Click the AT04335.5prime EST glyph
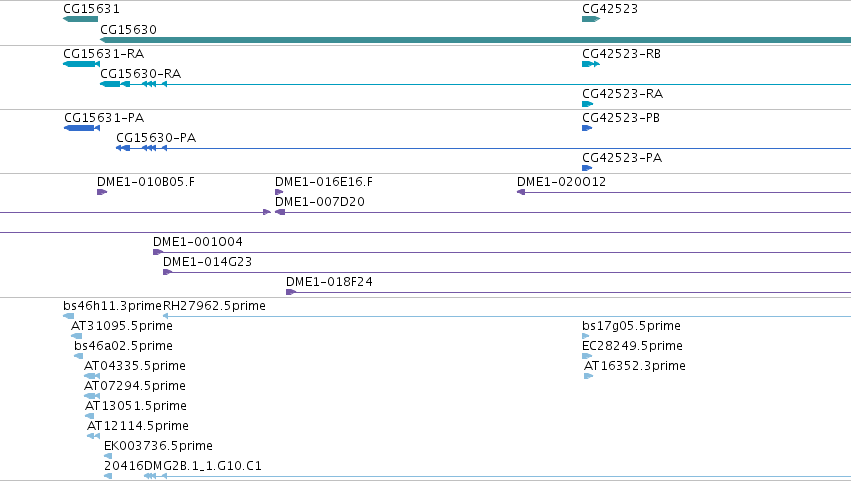This screenshot has height=481, width=851. 92,377
